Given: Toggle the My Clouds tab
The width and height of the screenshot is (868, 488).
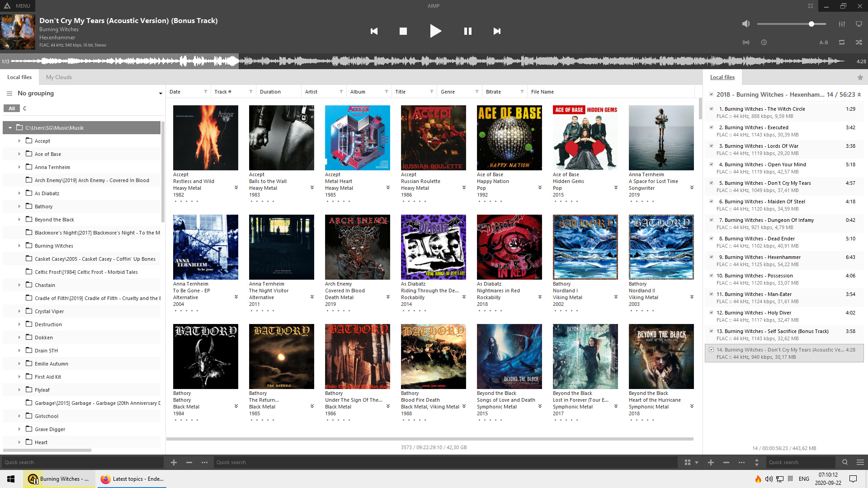Looking at the screenshot, I should [59, 77].
